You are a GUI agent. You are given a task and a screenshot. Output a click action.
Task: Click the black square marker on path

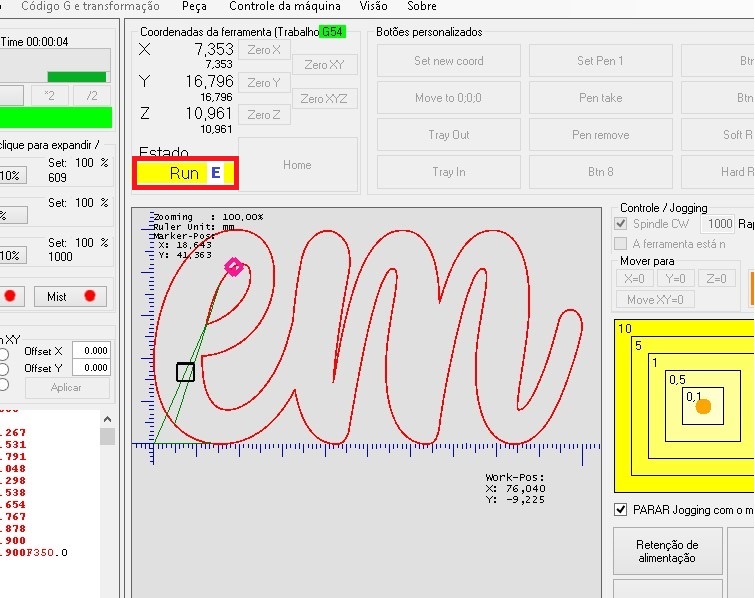pos(185,372)
